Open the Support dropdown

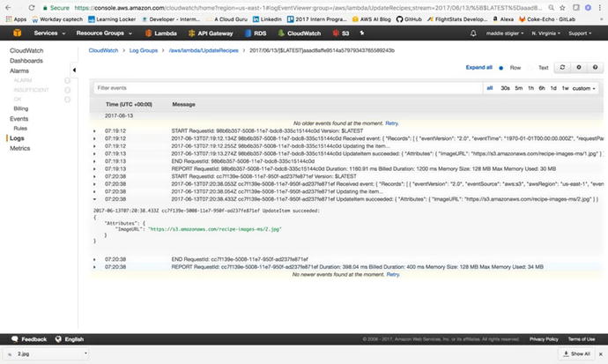[x=580, y=33]
